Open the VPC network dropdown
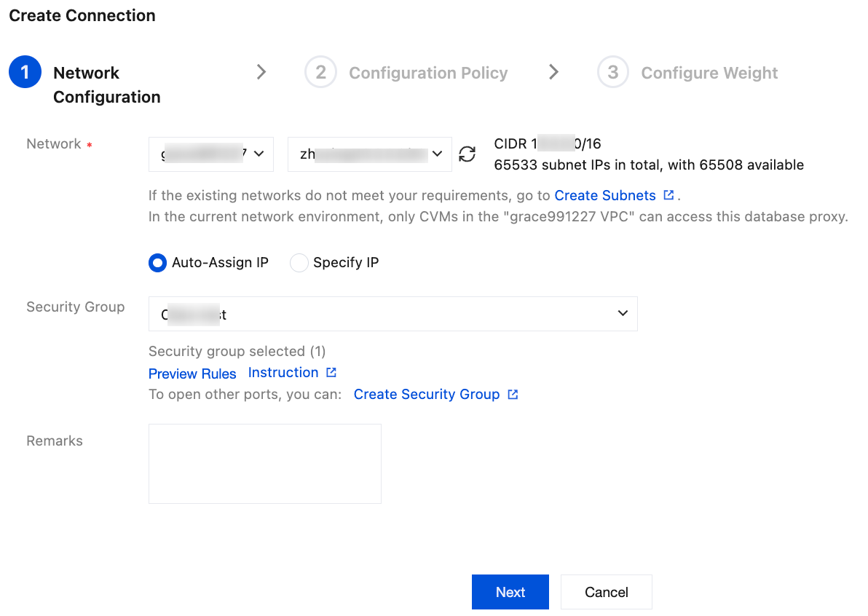Viewport: 868px width, 616px height. pyautogui.click(x=210, y=154)
